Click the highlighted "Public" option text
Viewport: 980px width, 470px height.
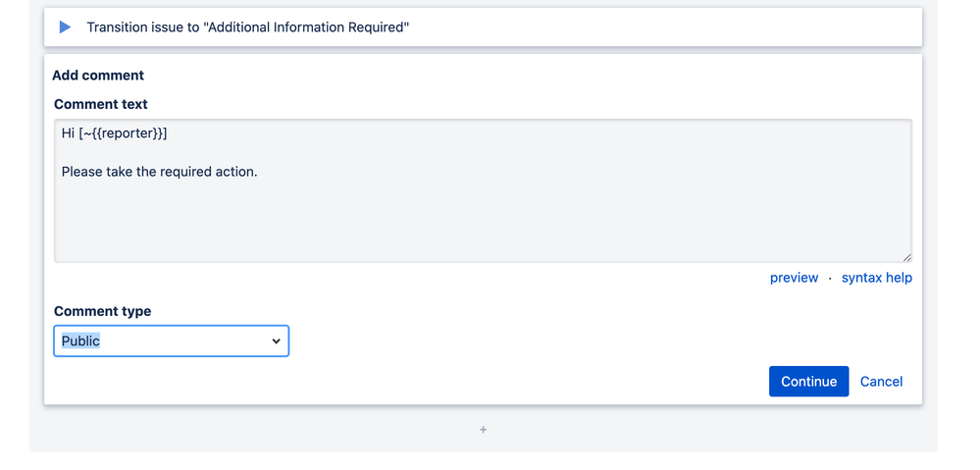click(81, 341)
